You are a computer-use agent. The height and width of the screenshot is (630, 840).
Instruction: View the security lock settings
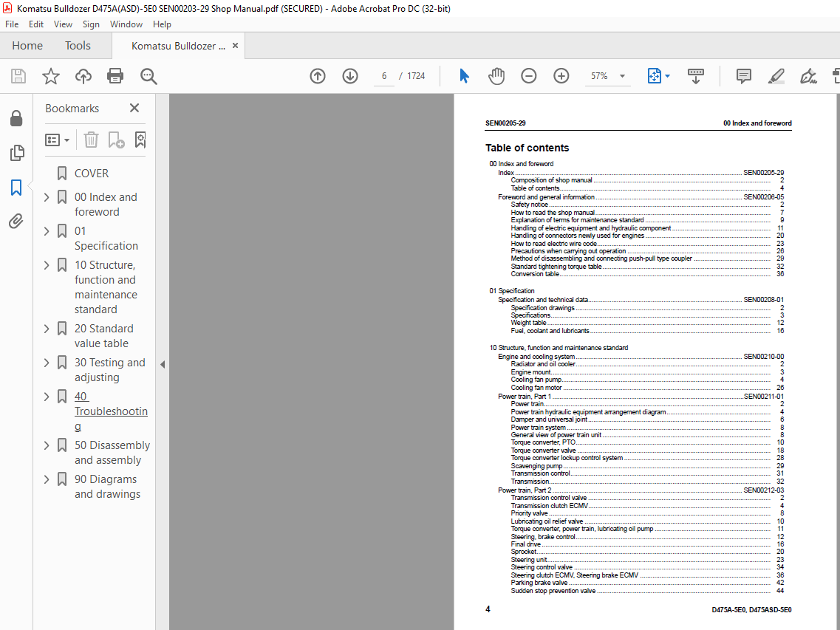pos(16,118)
